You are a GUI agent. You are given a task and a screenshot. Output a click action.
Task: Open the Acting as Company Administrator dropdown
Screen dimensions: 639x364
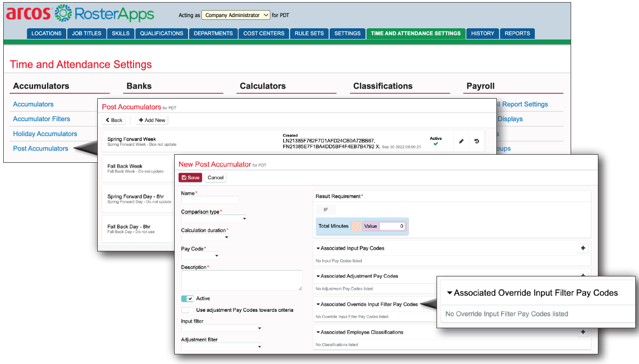click(x=236, y=15)
